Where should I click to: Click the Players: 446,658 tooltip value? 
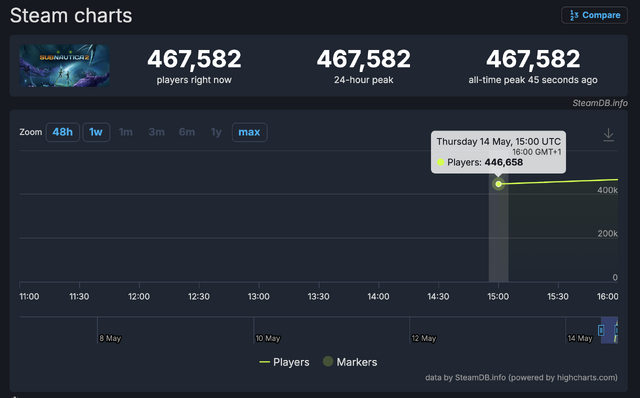point(485,162)
